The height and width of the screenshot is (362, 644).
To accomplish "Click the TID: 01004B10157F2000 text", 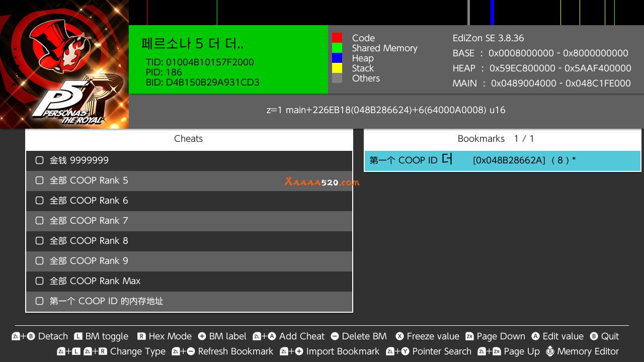I will point(200,62).
